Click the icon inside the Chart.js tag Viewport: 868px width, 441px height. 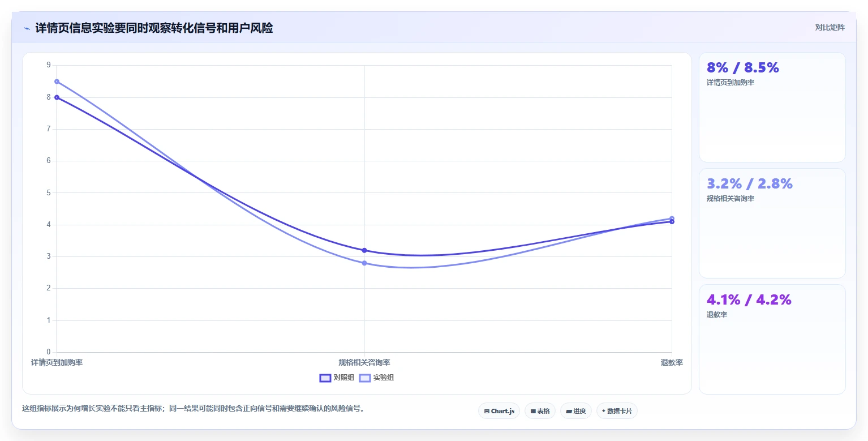[x=487, y=412]
